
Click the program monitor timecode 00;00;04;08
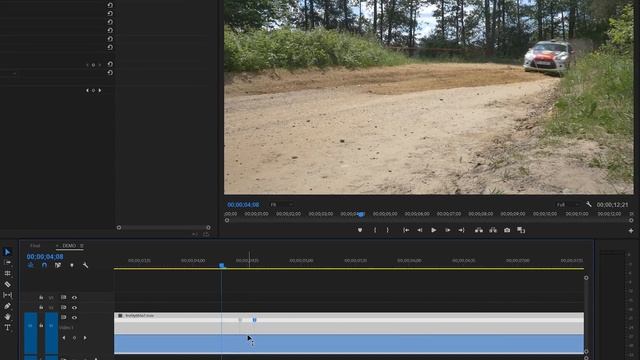click(243, 204)
